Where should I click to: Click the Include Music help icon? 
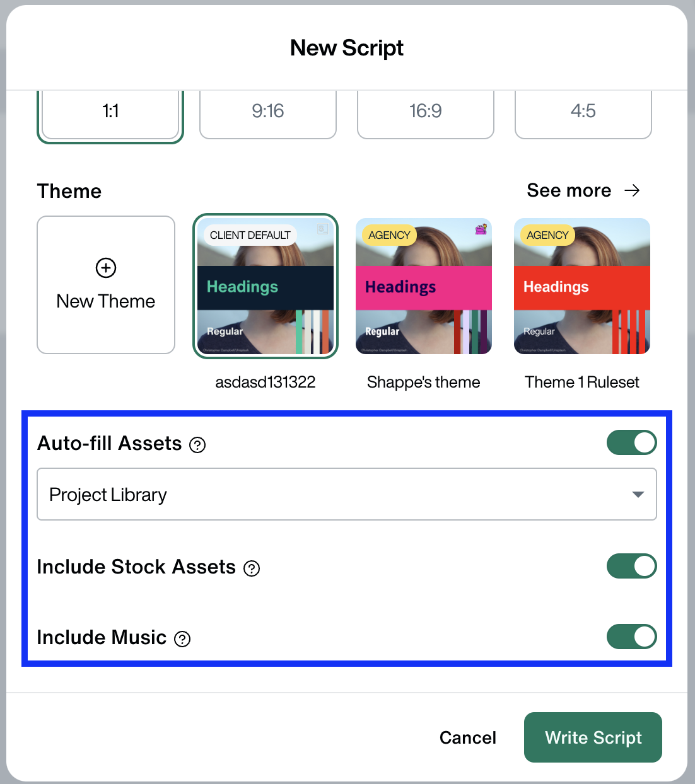182,639
